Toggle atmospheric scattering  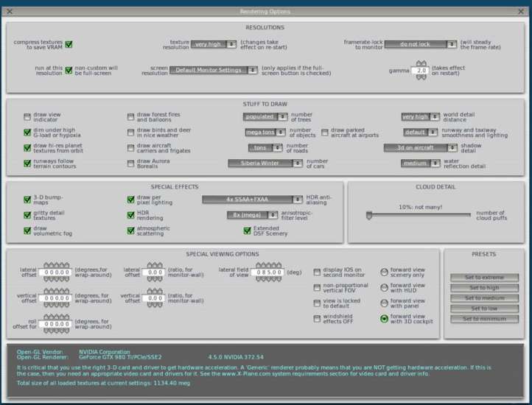[130, 230]
